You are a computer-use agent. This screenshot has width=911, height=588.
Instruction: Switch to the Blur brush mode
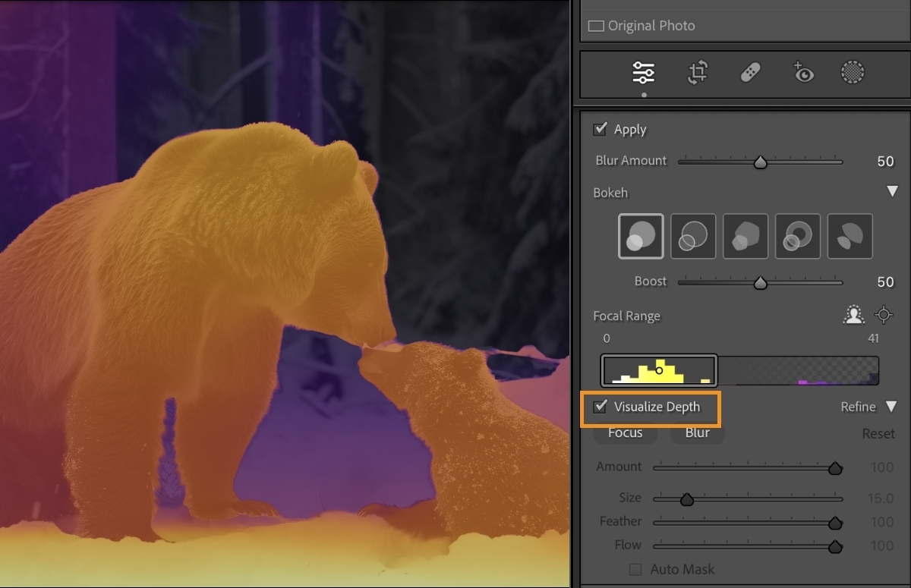click(696, 432)
